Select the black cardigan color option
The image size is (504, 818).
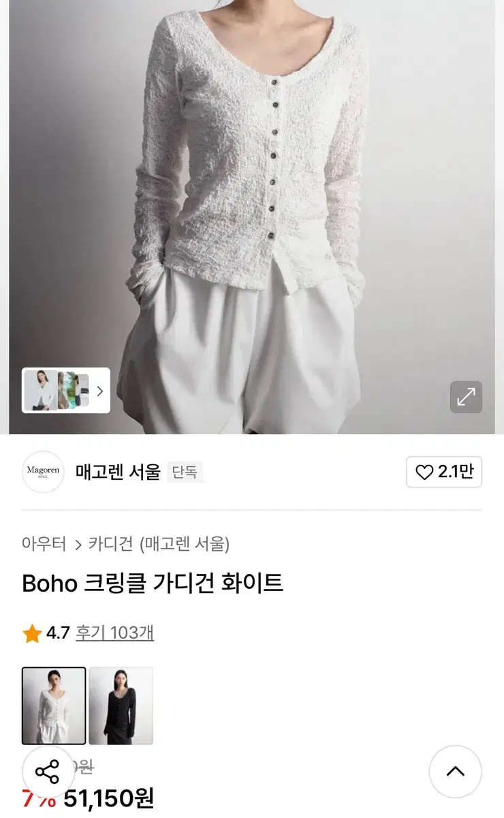[x=121, y=706]
